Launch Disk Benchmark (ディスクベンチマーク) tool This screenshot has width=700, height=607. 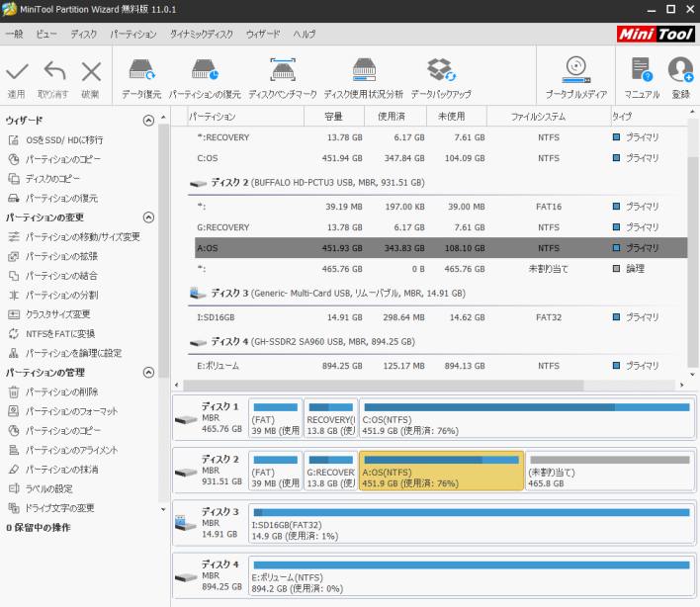coord(283,78)
